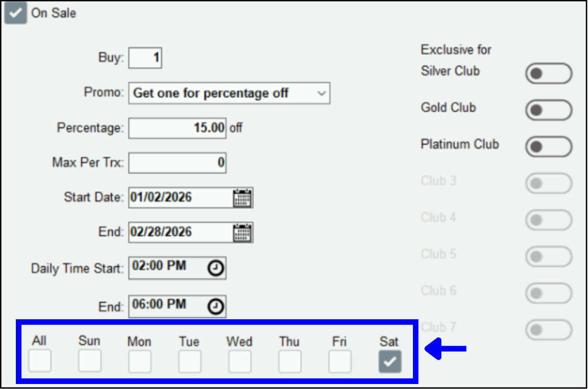Click the 'Max Per Trx:' label
Screen dimensions: 588x389
[x=88, y=163]
